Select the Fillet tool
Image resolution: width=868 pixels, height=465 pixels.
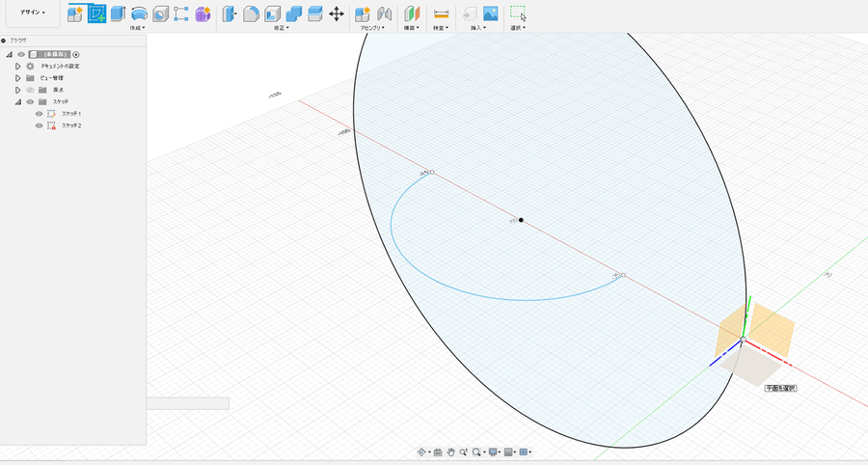tap(251, 14)
